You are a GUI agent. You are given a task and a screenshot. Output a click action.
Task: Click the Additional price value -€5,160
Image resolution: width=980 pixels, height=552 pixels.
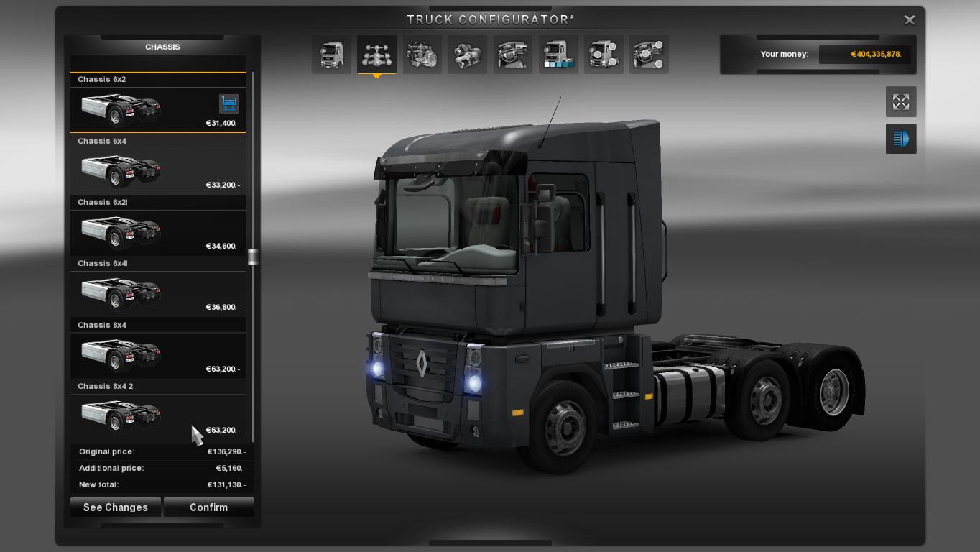click(229, 469)
